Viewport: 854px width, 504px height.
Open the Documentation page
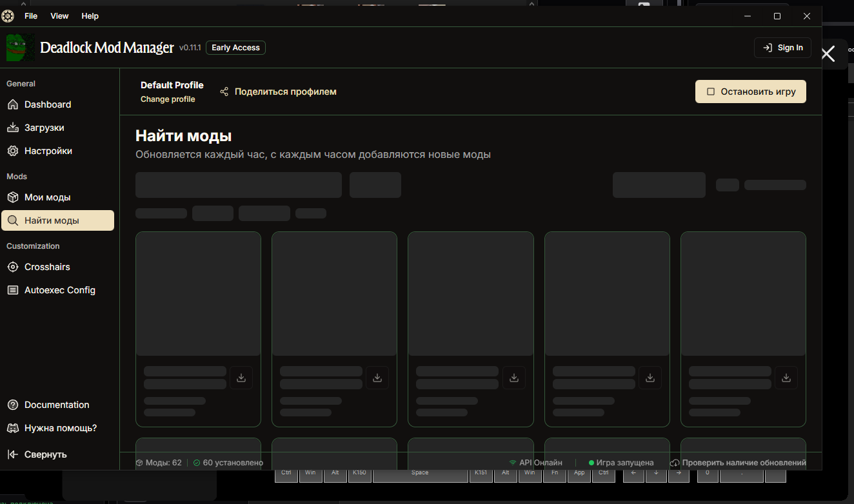click(x=57, y=404)
